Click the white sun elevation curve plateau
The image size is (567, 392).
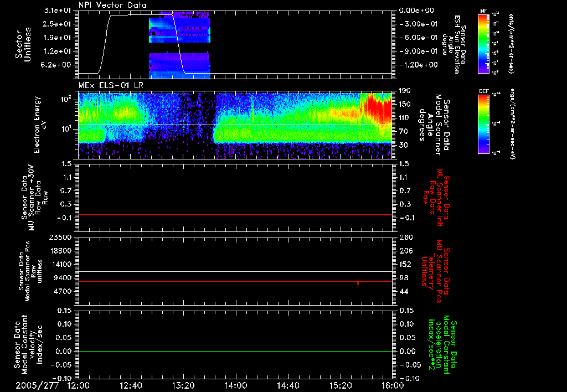(142, 15)
